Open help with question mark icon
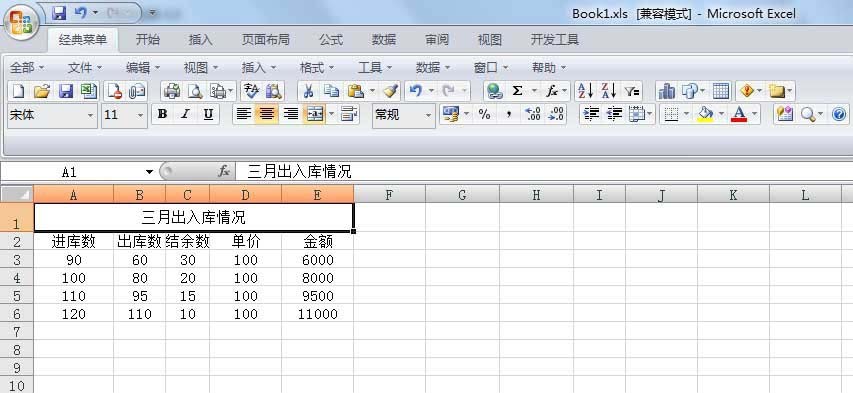853x393 pixels. 839,114
